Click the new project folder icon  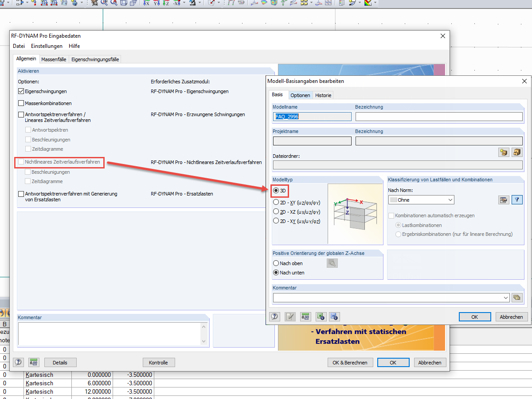coord(504,152)
